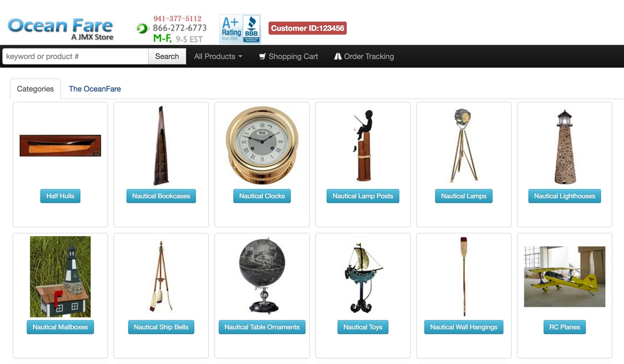The width and height of the screenshot is (624, 364).
Task: Click the keyword or product # search field
Action: pyautogui.click(x=76, y=57)
